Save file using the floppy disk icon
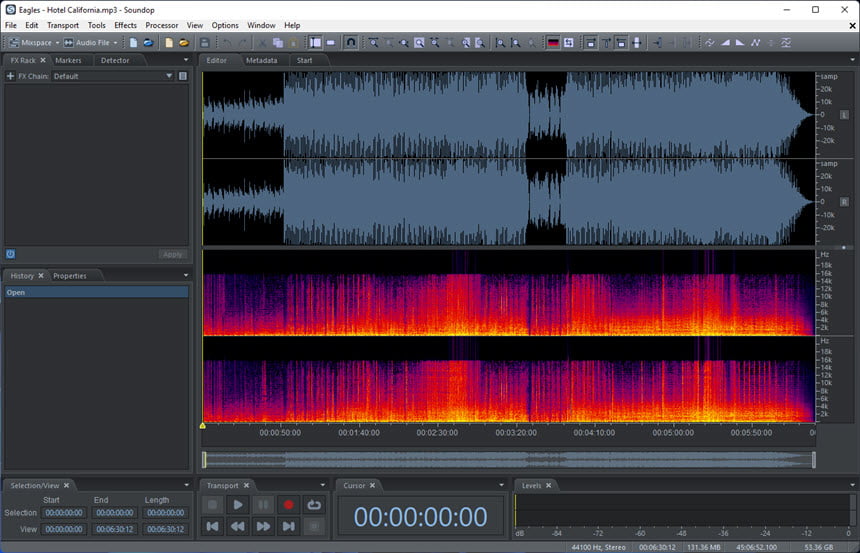This screenshot has height=553, width=860. [205, 42]
